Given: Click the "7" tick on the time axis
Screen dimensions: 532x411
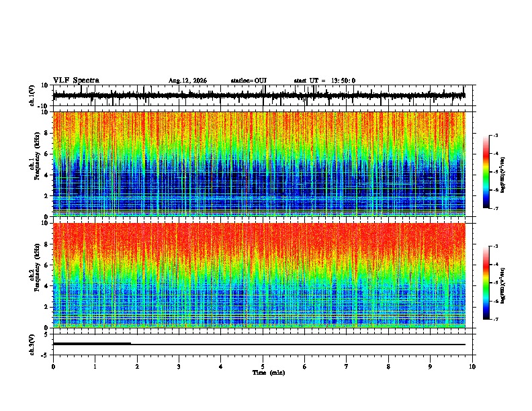Looking at the screenshot, I should point(347,367).
